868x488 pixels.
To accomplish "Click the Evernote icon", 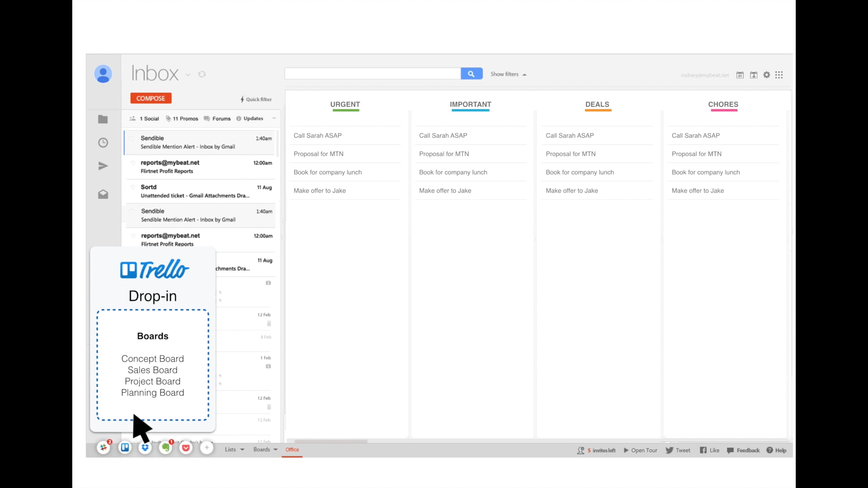I will pyautogui.click(x=166, y=448).
